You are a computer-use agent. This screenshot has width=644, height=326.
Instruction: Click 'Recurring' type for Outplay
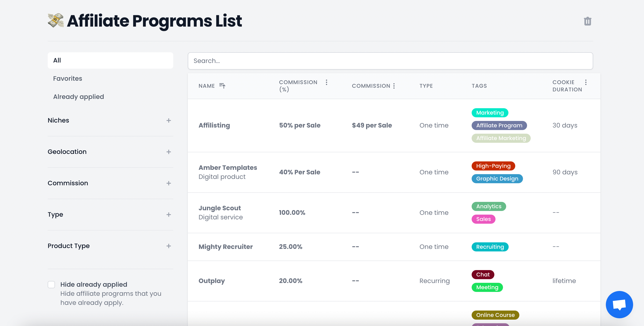[434, 281]
